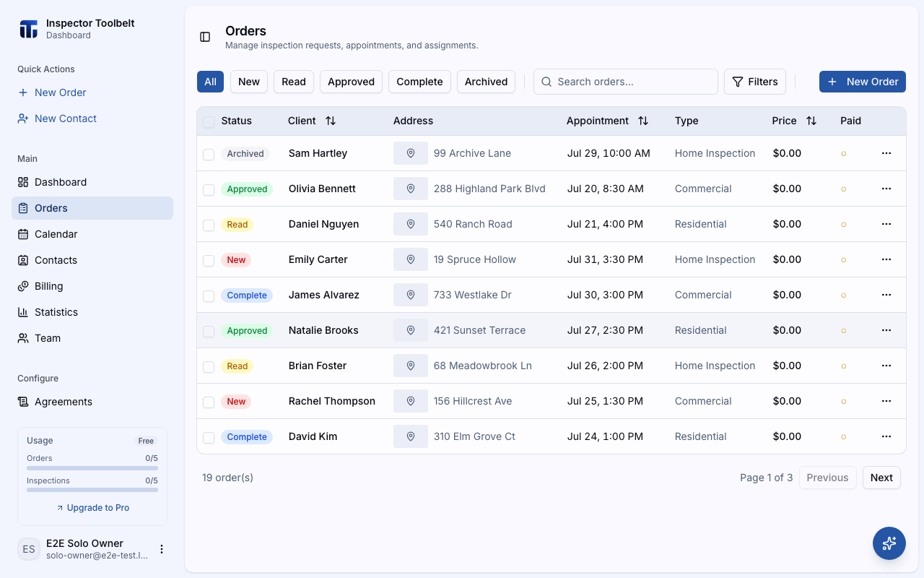This screenshot has width=924, height=578.
Task: Open row actions menu for Daniel Nguyen
Action: 886,224
